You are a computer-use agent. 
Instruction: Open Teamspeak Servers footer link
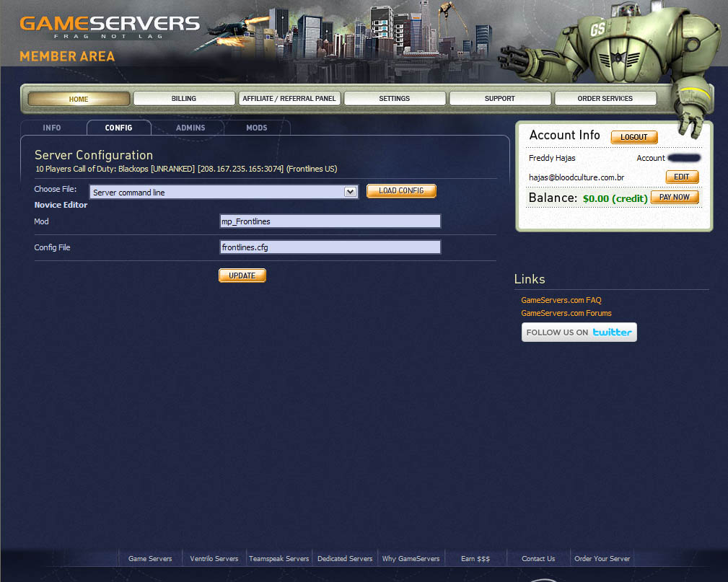click(279, 559)
